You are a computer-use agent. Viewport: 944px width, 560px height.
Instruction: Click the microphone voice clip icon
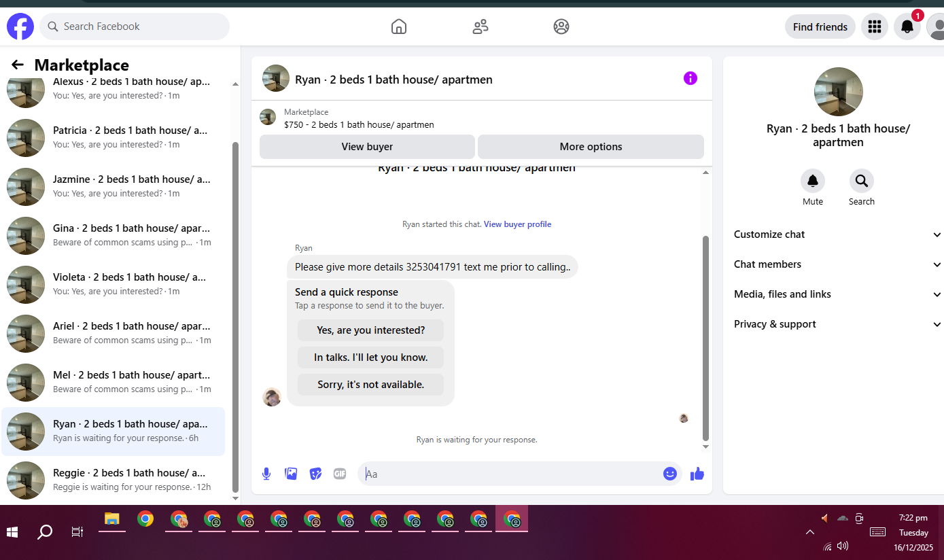(266, 474)
